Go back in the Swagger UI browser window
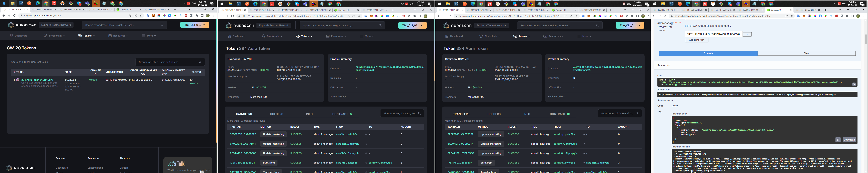Screen dimensions: 868x173 tap(654, 16)
